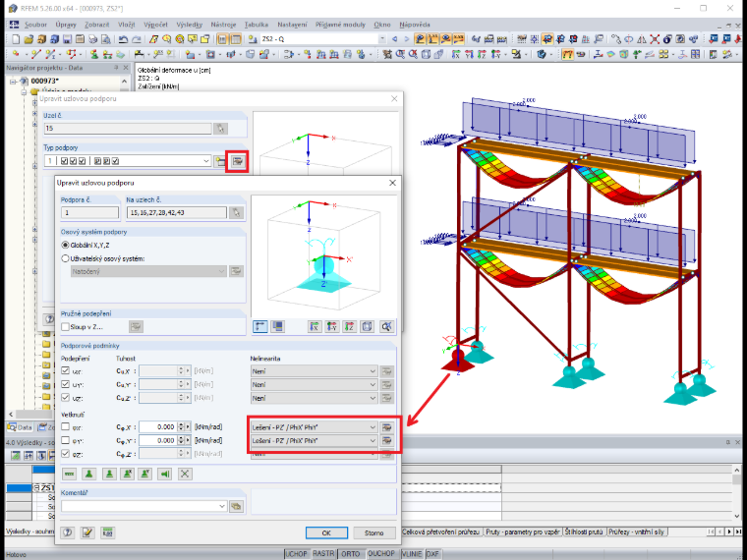747x560 pixels.
Task: Toggle the Sloup v Z checkbox
Action: 65,326
